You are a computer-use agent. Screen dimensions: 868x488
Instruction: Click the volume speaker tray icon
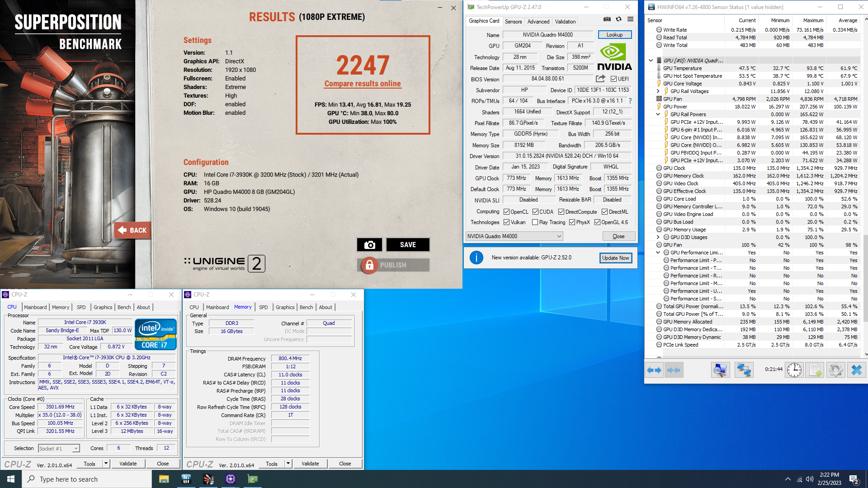coord(810,479)
